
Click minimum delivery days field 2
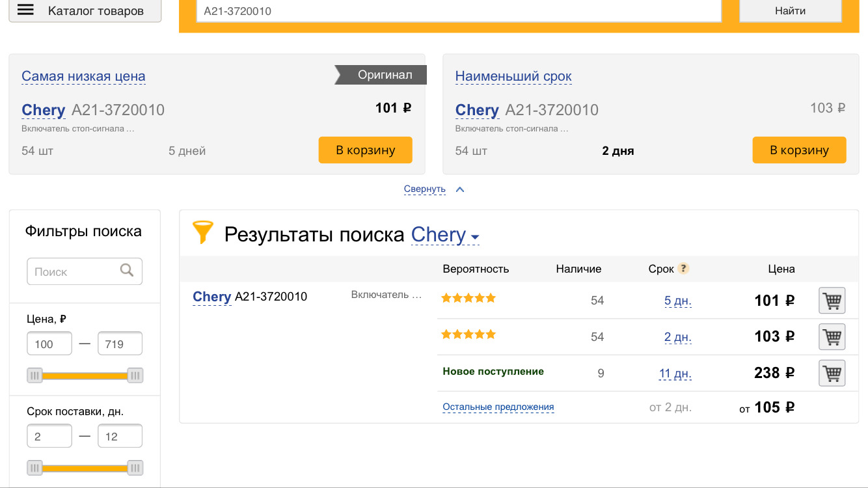[x=49, y=436]
